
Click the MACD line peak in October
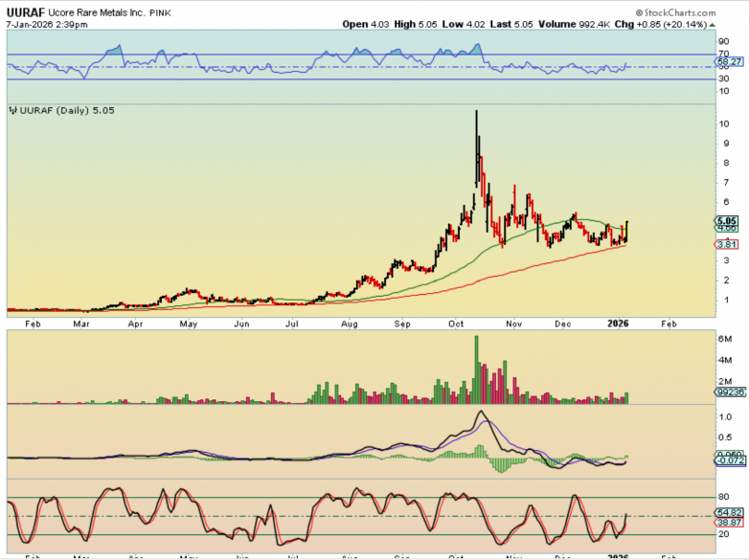click(482, 413)
